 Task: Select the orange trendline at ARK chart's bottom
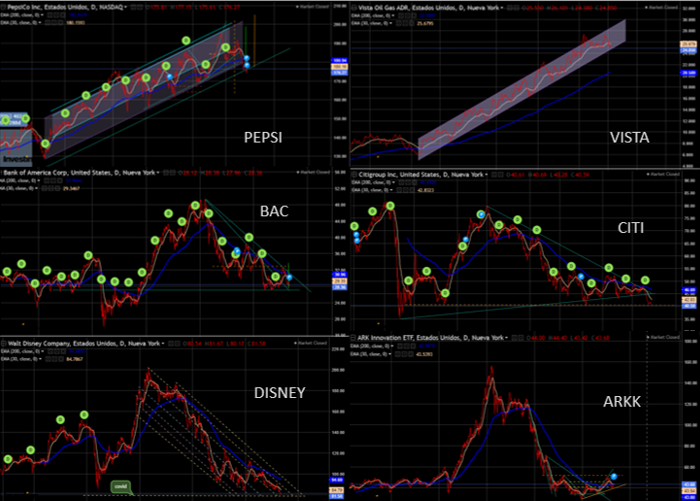[x=604, y=490]
